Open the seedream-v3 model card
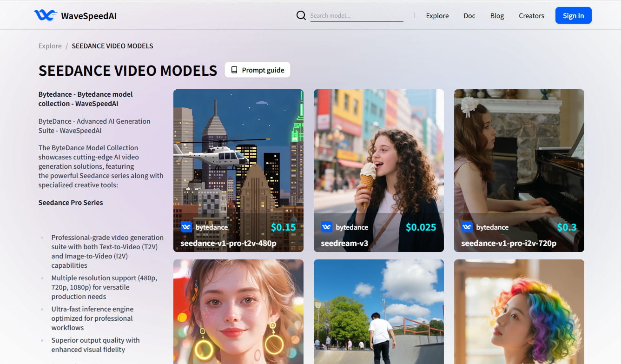Image resolution: width=621 pixels, height=364 pixels. pyautogui.click(x=379, y=171)
